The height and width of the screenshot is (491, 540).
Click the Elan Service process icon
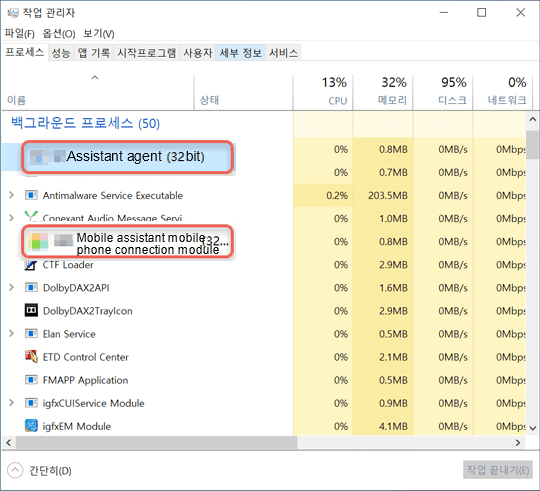point(31,334)
